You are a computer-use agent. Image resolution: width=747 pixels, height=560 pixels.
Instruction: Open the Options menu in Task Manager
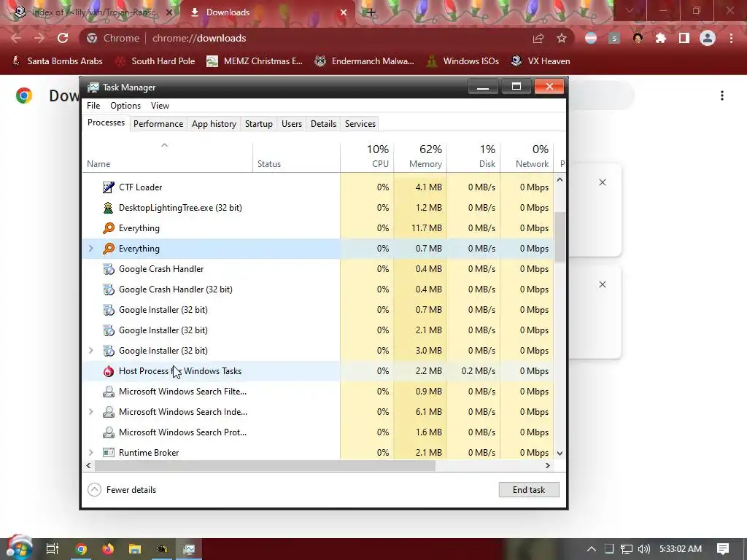(x=125, y=106)
